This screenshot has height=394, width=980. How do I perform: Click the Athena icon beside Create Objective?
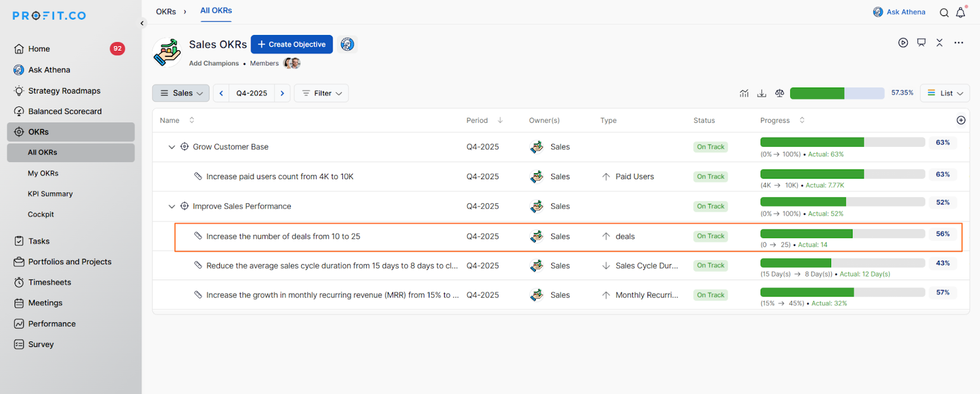click(x=347, y=44)
